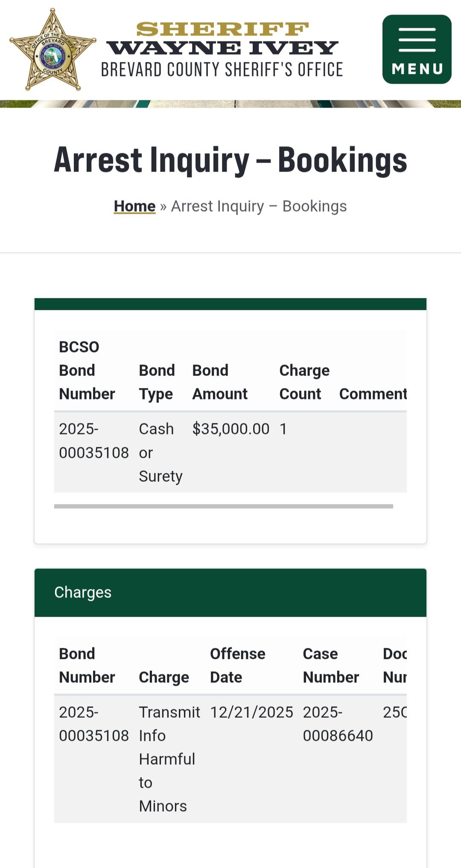461x868 pixels.
Task: Select case number 2025-00086640 cell
Action: [337, 724]
